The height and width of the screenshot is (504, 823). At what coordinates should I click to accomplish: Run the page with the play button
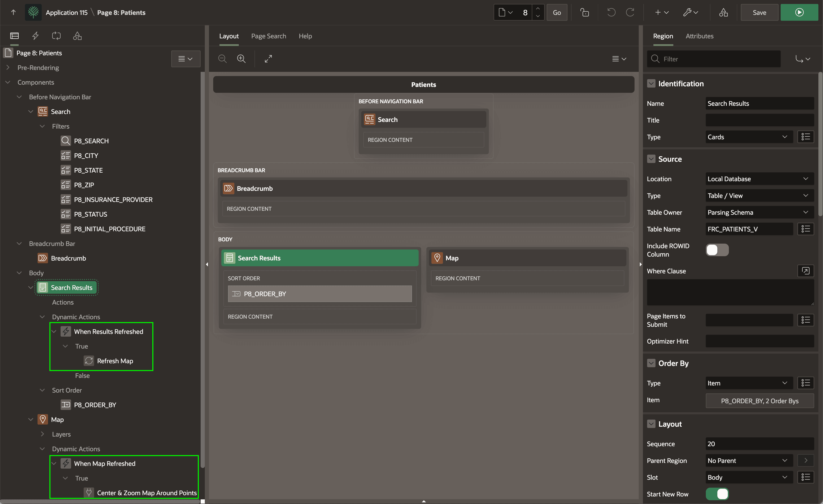tap(799, 12)
